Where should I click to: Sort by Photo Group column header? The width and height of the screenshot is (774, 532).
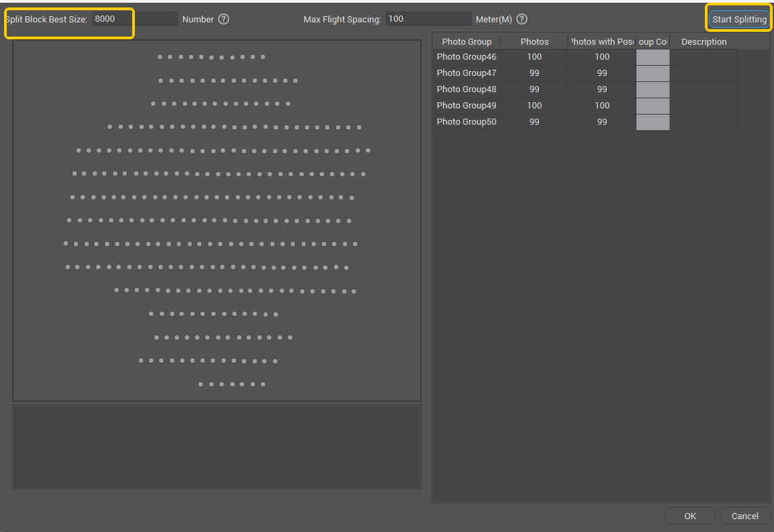[466, 42]
